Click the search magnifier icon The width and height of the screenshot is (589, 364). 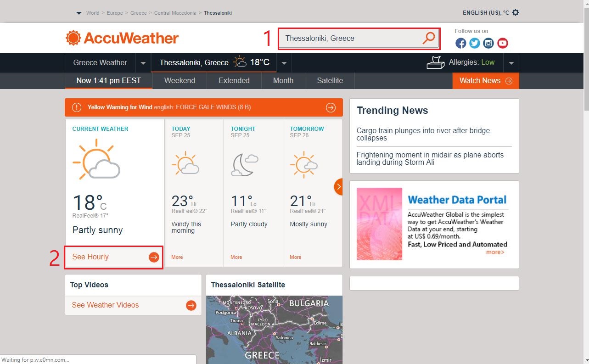click(428, 38)
